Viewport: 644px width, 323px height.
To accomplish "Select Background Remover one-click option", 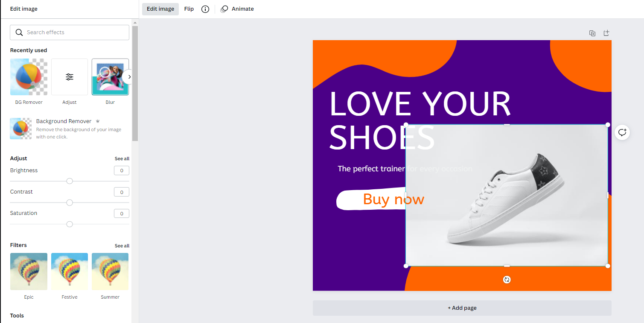I will pyautogui.click(x=70, y=129).
